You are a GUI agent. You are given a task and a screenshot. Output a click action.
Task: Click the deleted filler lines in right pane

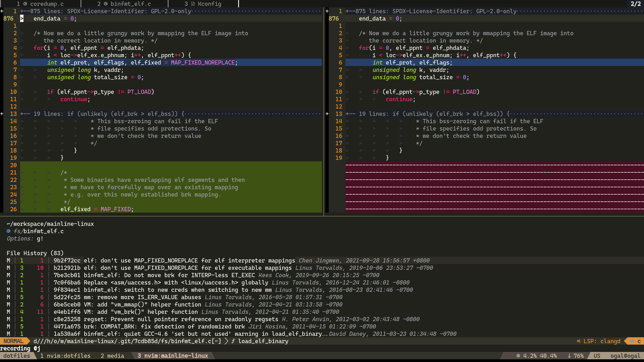pyautogui.click(x=495, y=187)
